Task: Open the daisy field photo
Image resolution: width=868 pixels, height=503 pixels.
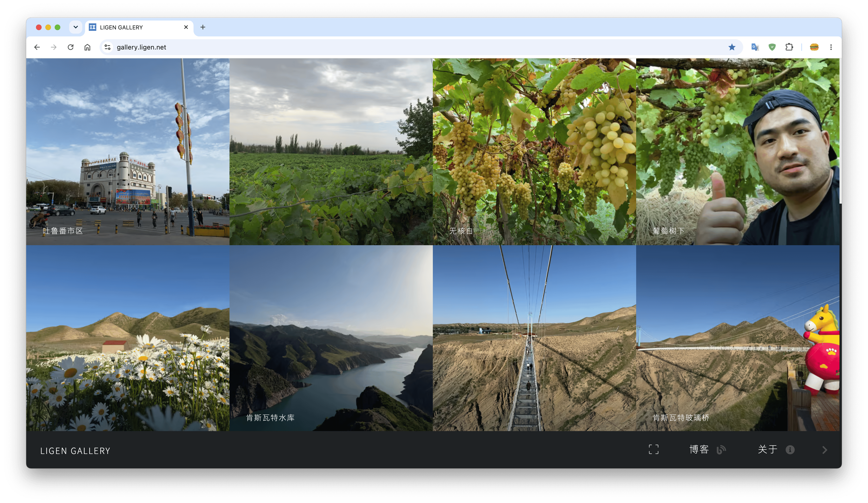Action: (x=128, y=338)
